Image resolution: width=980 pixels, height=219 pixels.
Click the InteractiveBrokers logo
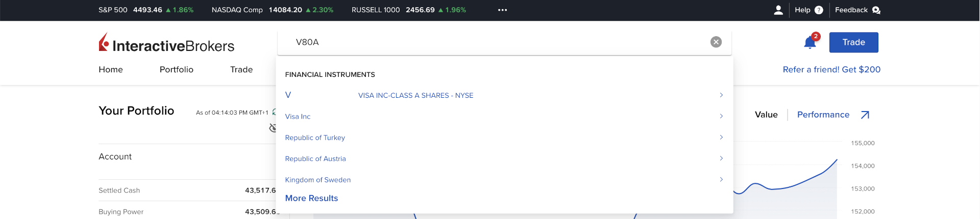166,44
